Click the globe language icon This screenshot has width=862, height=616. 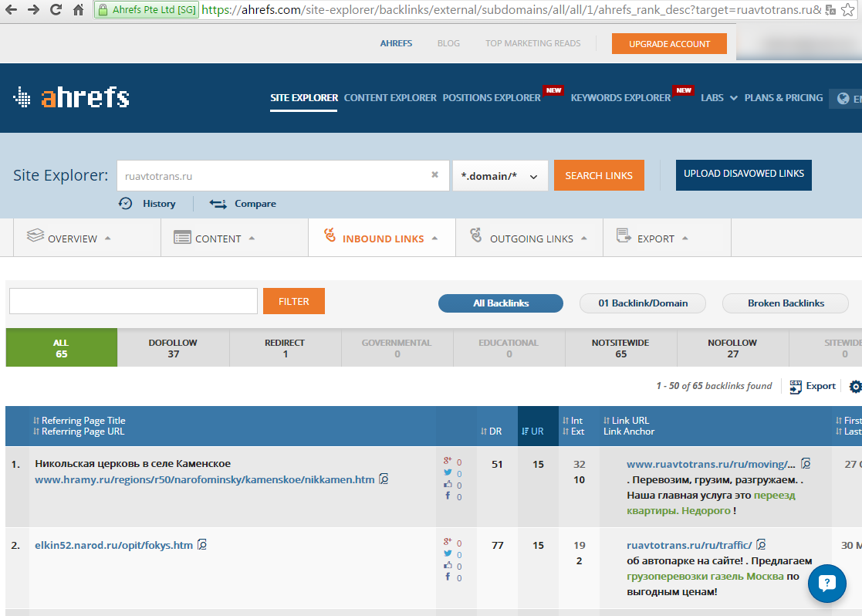pos(843,99)
